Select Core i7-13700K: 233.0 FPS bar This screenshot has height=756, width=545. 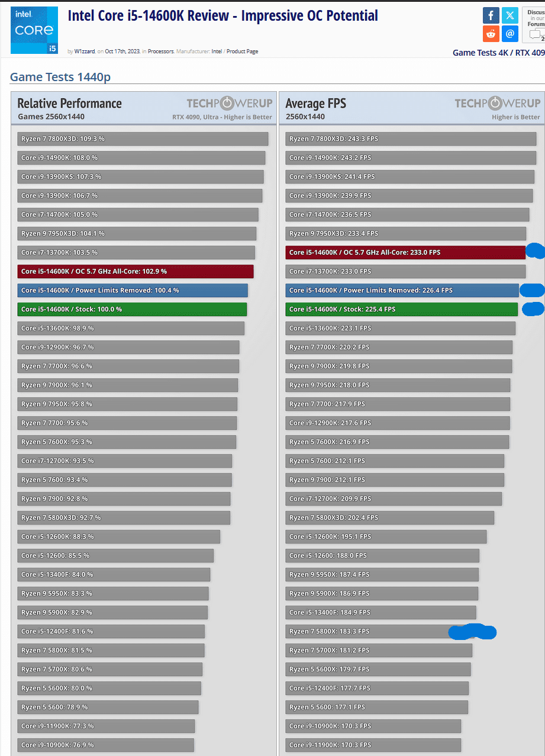coord(405,271)
